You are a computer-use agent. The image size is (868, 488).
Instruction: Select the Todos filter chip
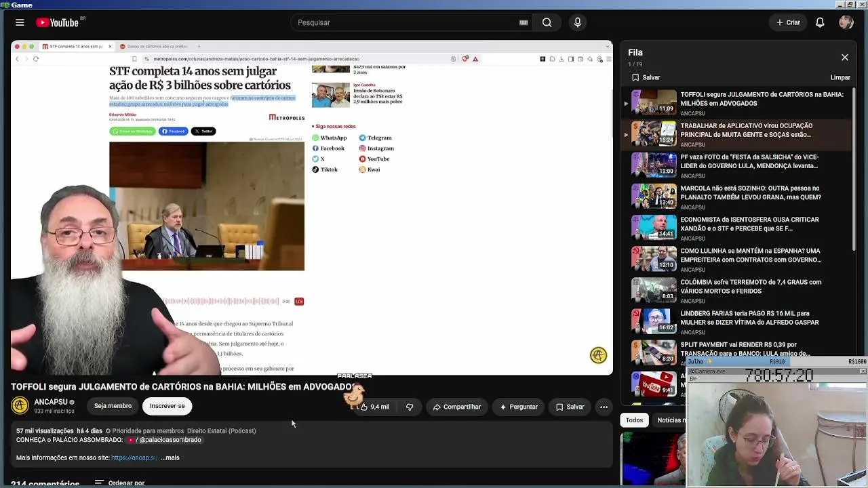point(634,420)
